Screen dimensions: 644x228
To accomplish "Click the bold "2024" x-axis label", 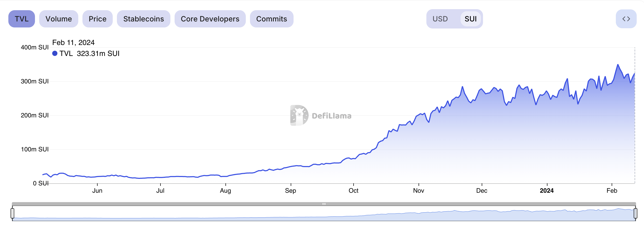I will 547,191.
